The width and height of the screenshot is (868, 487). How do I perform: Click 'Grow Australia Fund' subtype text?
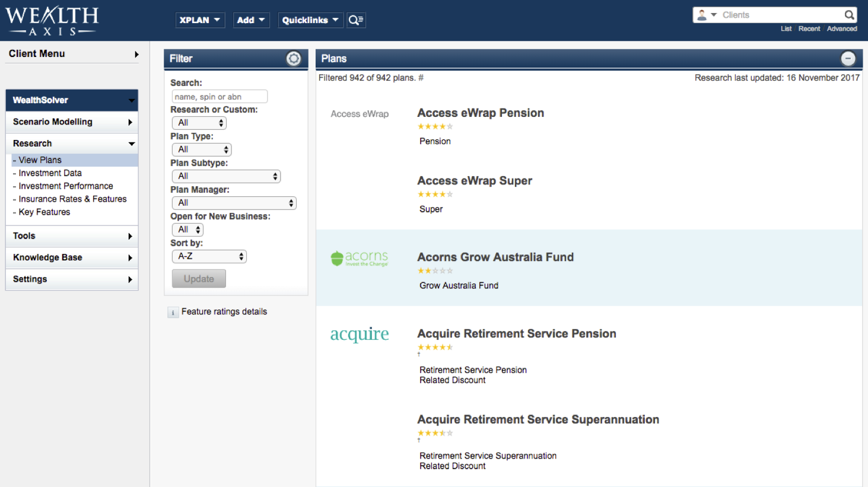[x=459, y=286]
